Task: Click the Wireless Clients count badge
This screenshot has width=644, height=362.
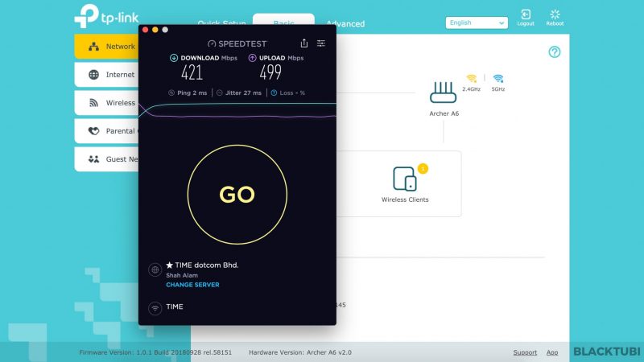Action: 423,169
